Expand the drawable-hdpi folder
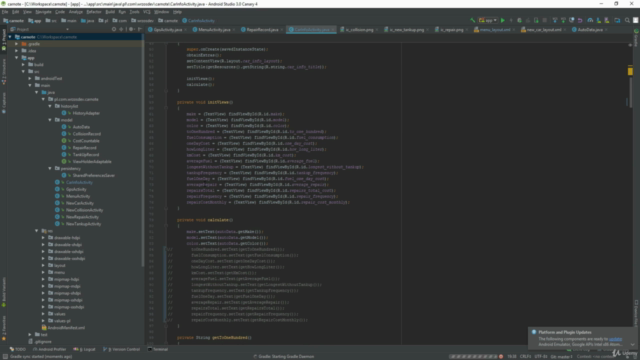This screenshot has height=360, width=640. tap(43, 238)
